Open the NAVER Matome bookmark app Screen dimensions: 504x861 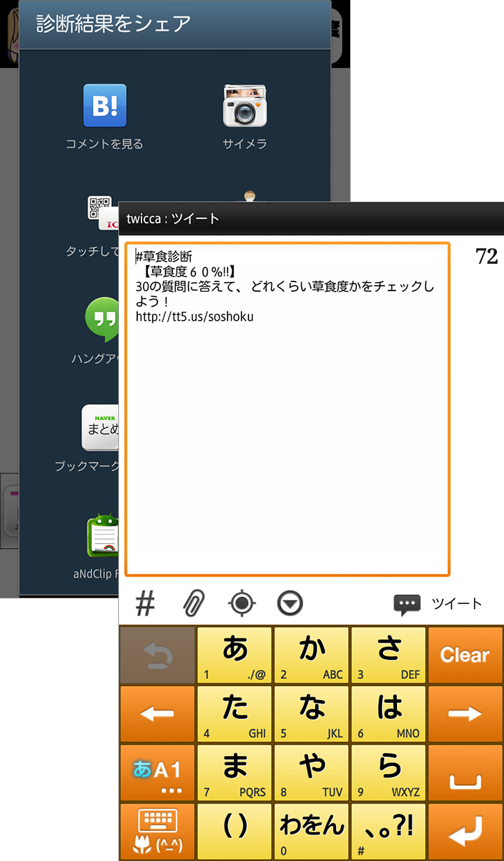click(x=100, y=427)
